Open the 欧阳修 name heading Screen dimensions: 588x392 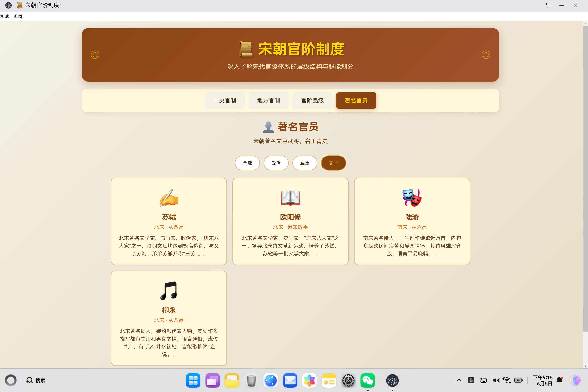tap(290, 217)
